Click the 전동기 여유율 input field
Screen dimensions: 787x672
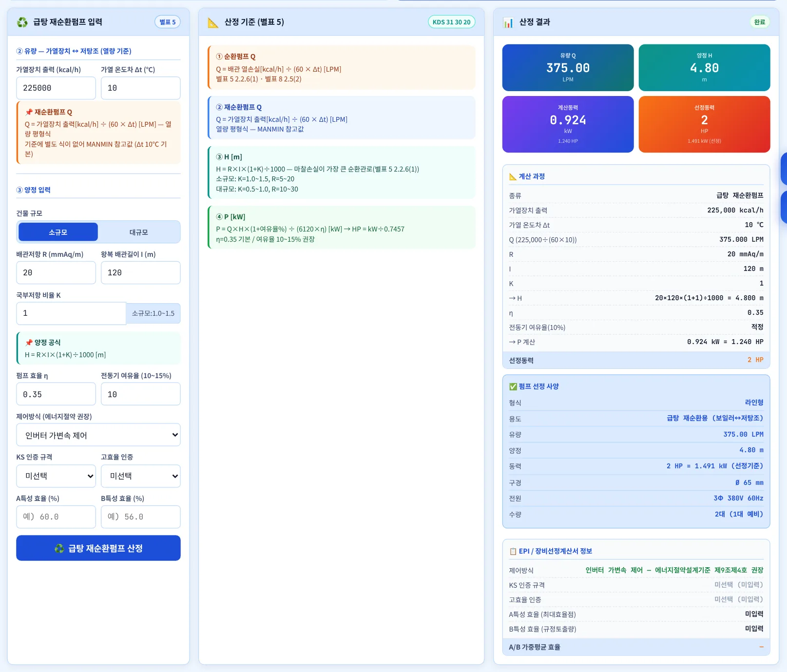[141, 394]
